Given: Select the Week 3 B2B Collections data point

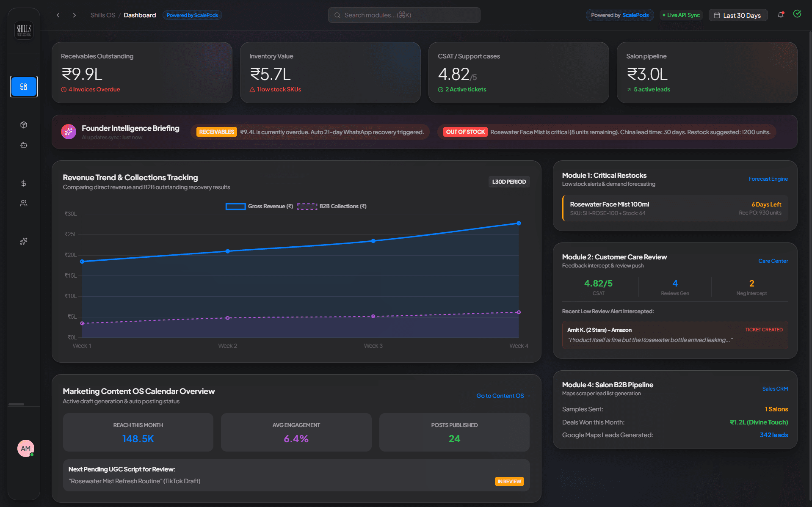Looking at the screenshot, I should 373,317.
